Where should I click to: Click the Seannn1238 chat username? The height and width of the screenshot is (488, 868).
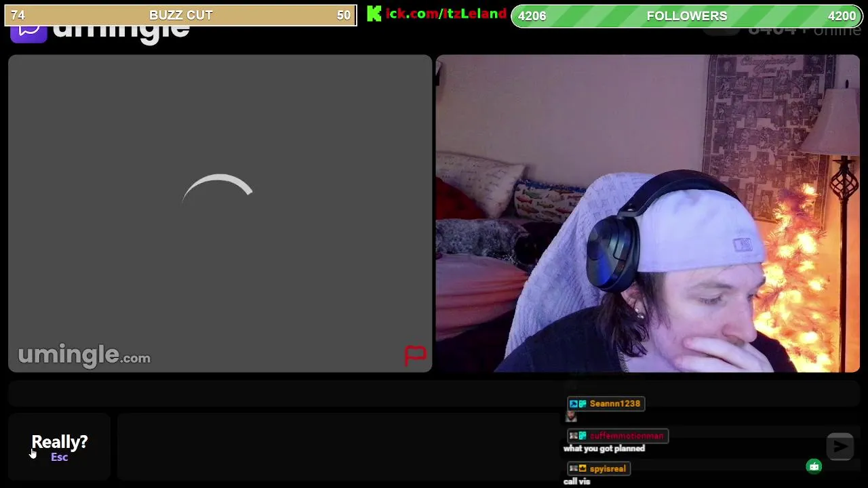pos(614,403)
